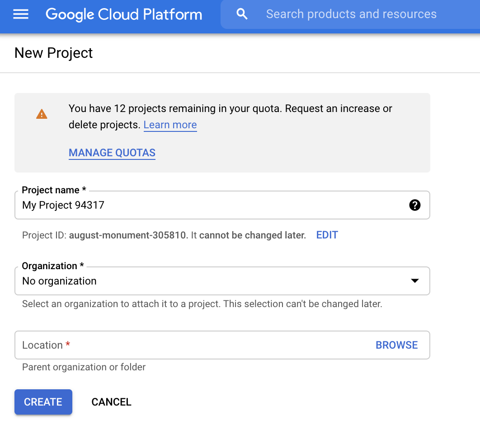Focus the Search products and resources box
This screenshot has height=448, width=480.
(351, 14)
